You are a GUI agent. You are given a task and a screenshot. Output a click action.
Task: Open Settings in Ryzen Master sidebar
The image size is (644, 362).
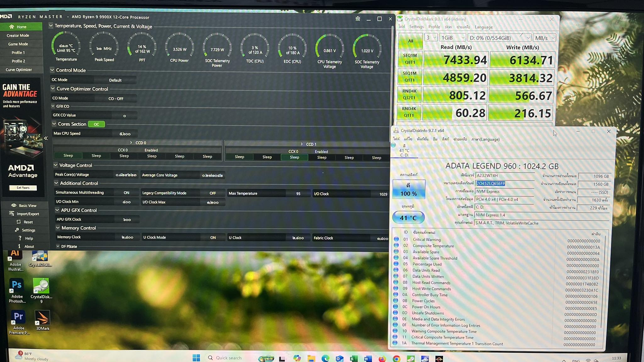tap(25, 230)
